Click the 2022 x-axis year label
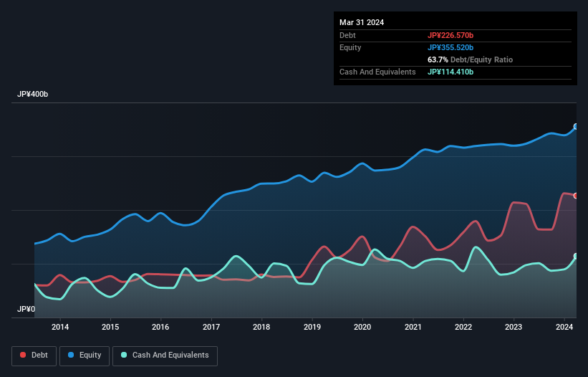 click(x=463, y=328)
